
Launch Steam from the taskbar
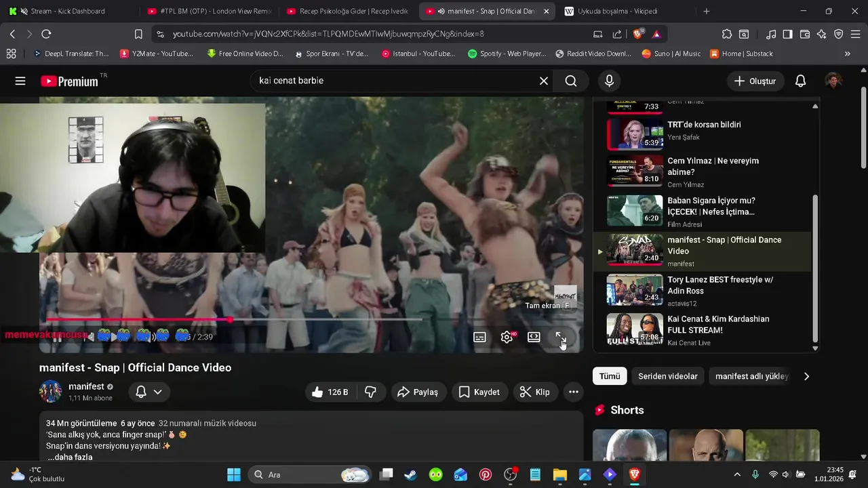click(411, 474)
